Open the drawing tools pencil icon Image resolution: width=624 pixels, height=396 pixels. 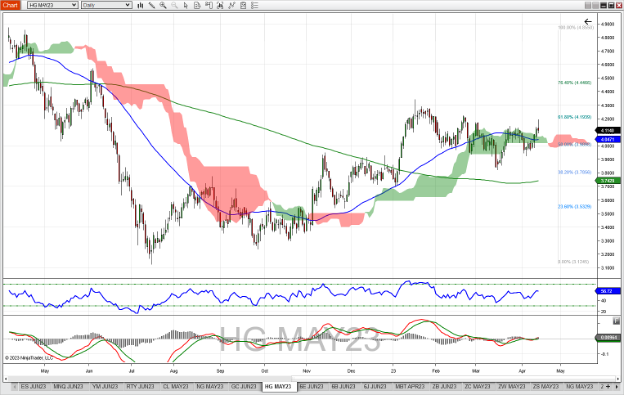(152, 5)
